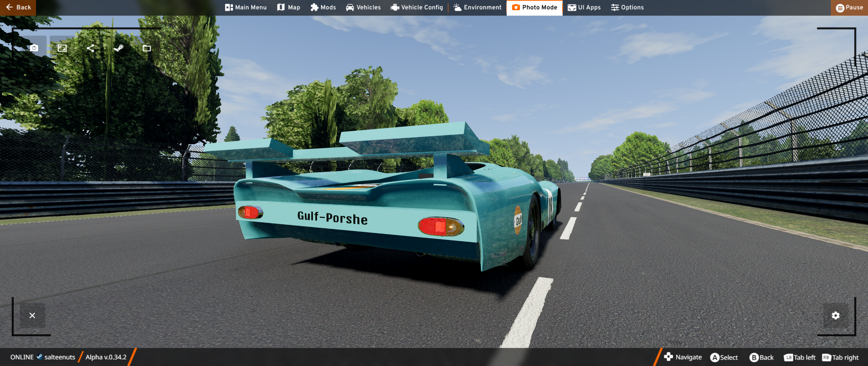868x366 pixels.
Task: Select the Photo Mode tab
Action: (534, 7)
